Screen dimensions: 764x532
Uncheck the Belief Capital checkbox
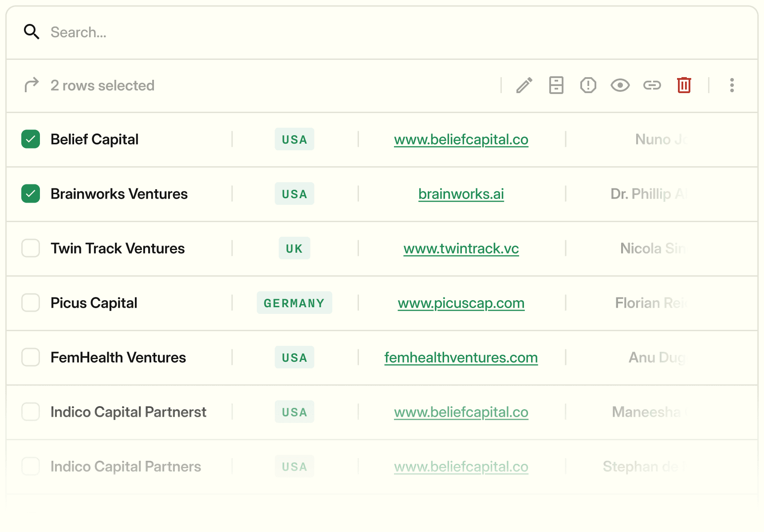click(x=31, y=139)
